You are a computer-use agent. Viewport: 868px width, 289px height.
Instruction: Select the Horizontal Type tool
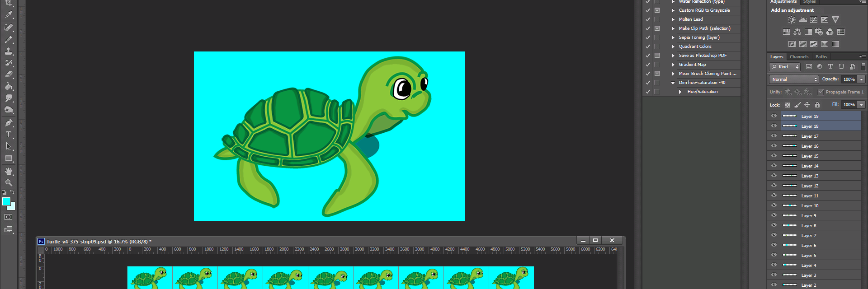9,135
